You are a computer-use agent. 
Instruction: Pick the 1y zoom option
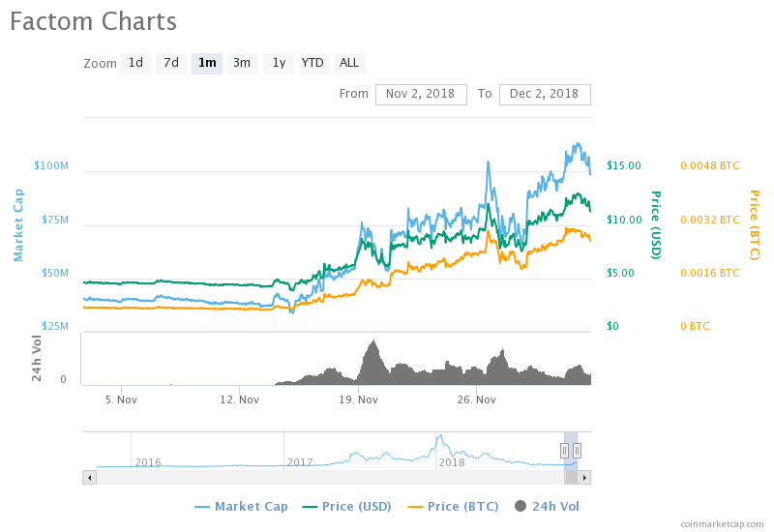coord(279,63)
